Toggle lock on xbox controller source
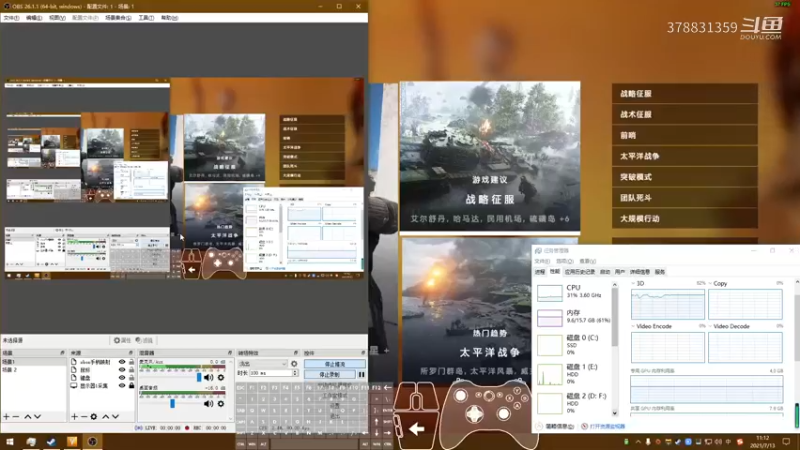Screen dimensions: 800x450 click(131, 362)
